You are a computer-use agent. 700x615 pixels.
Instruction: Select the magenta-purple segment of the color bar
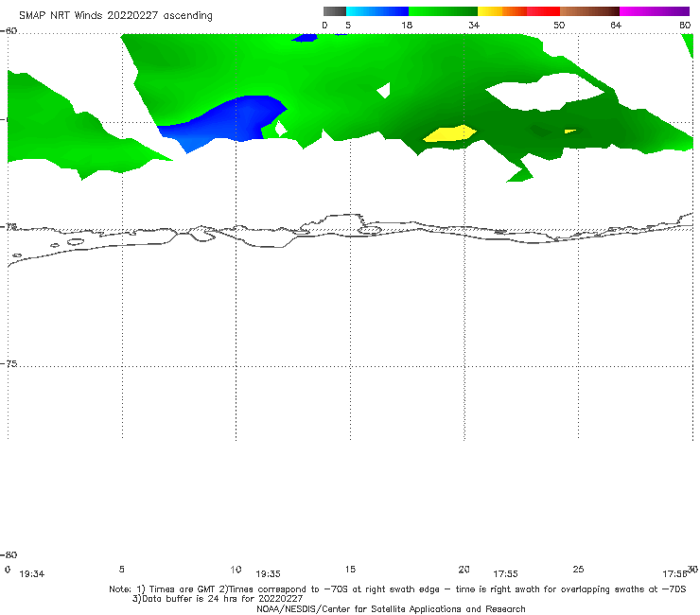point(655,11)
